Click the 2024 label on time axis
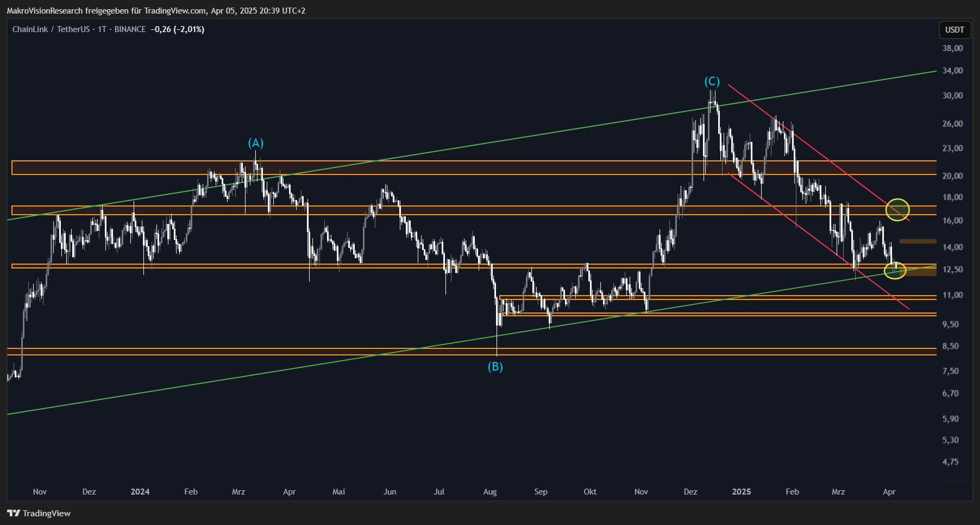 [x=140, y=491]
